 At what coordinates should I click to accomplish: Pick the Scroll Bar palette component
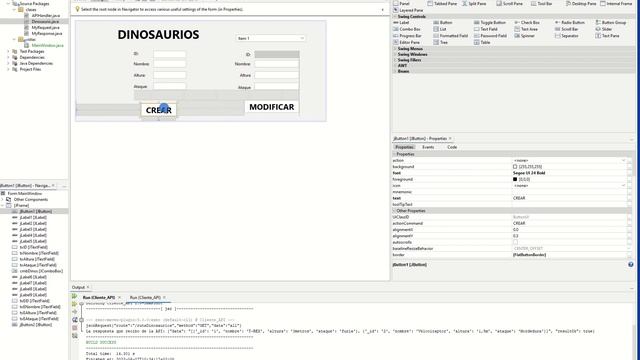567,29
